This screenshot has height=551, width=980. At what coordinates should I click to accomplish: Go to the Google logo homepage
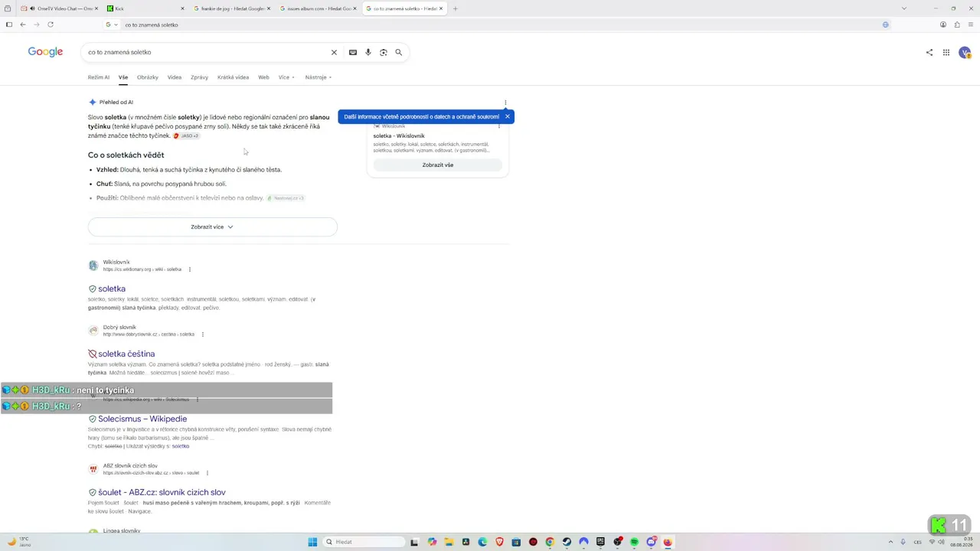pyautogui.click(x=45, y=52)
